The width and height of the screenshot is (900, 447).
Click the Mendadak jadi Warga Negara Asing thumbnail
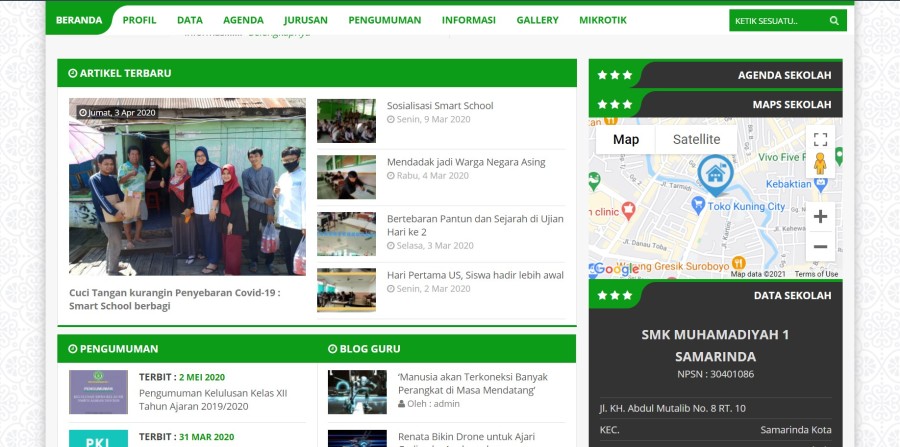(x=346, y=177)
